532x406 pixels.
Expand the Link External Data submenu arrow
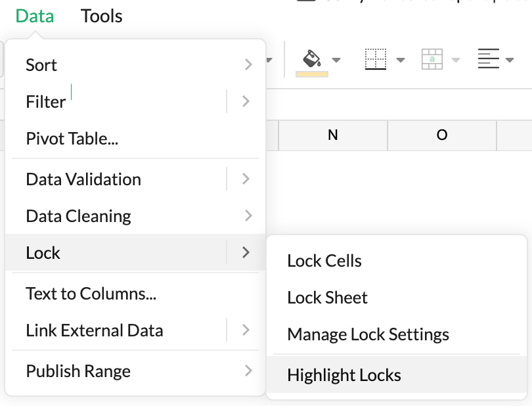[x=246, y=330]
